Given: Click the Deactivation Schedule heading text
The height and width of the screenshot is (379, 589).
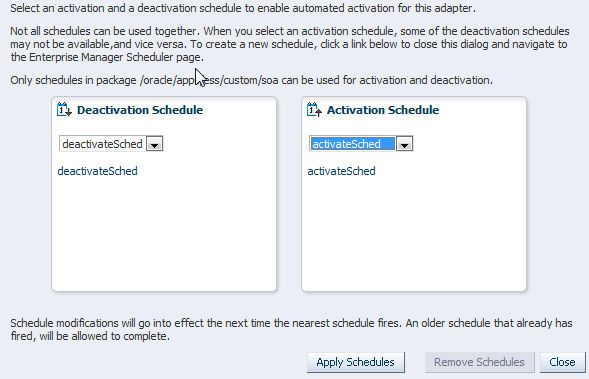Looking at the screenshot, I should click(x=140, y=110).
